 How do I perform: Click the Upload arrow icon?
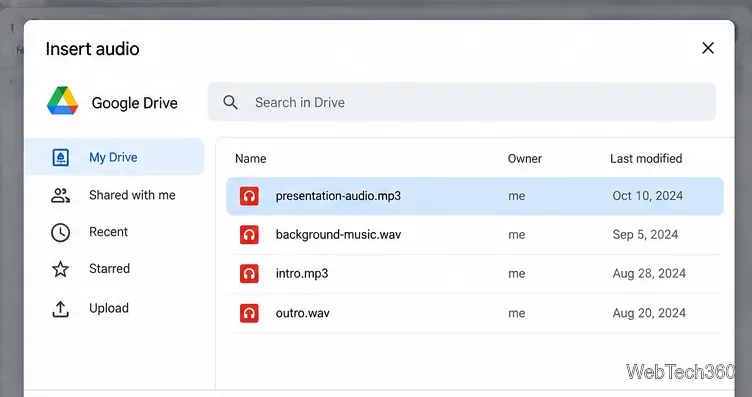(x=60, y=309)
